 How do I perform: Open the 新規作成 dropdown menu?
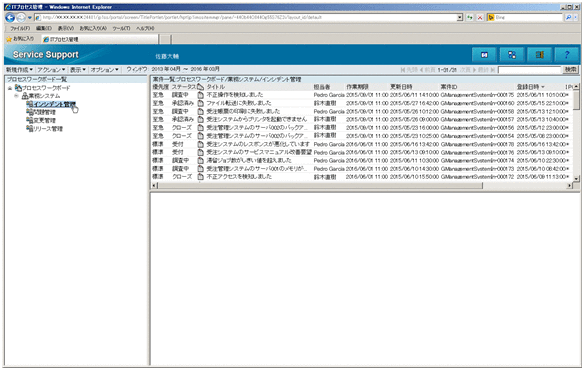point(19,69)
